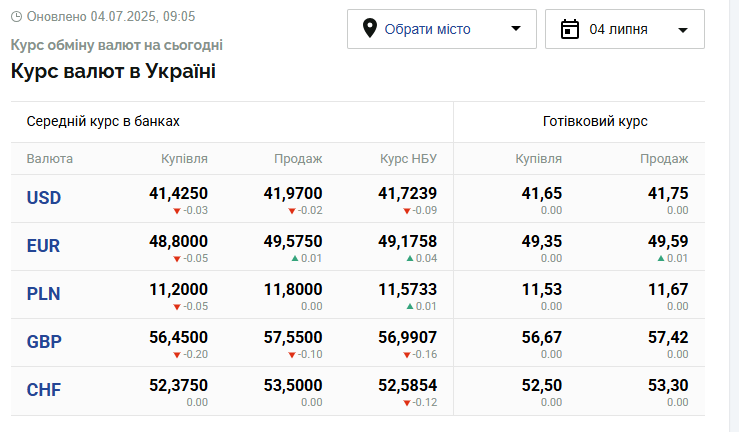
Task: Click the calendar icon next to 04 липня
Action: [x=570, y=29]
